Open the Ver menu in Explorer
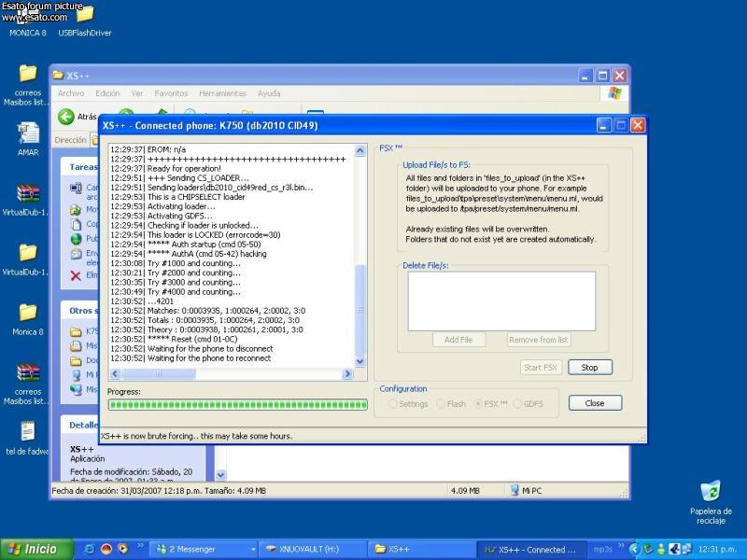Image resolution: width=747 pixels, height=560 pixels. [137, 93]
